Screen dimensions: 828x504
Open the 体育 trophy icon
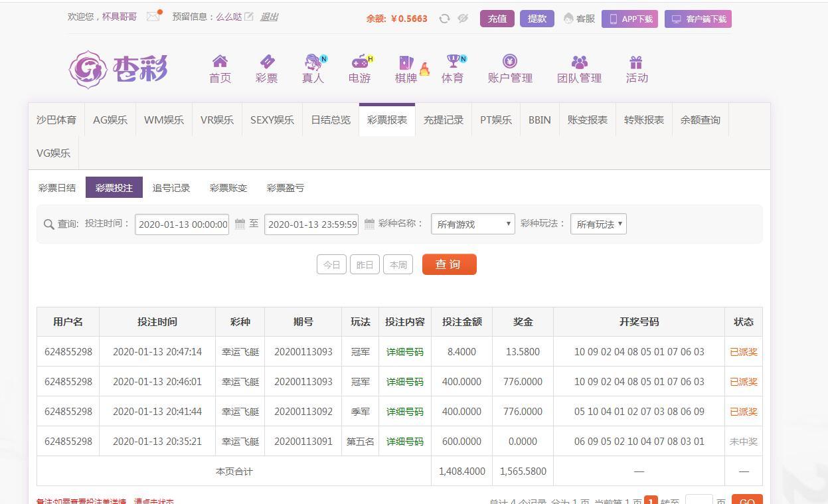coord(453,62)
